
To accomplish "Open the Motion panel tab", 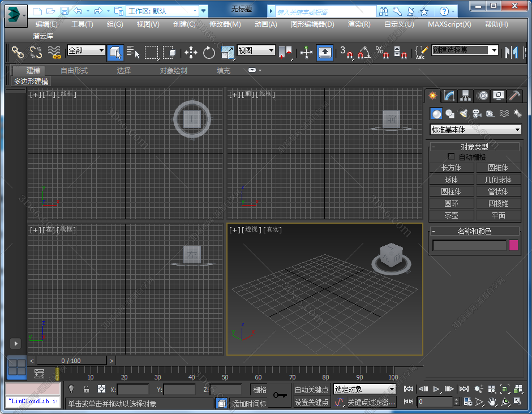I will click(482, 96).
